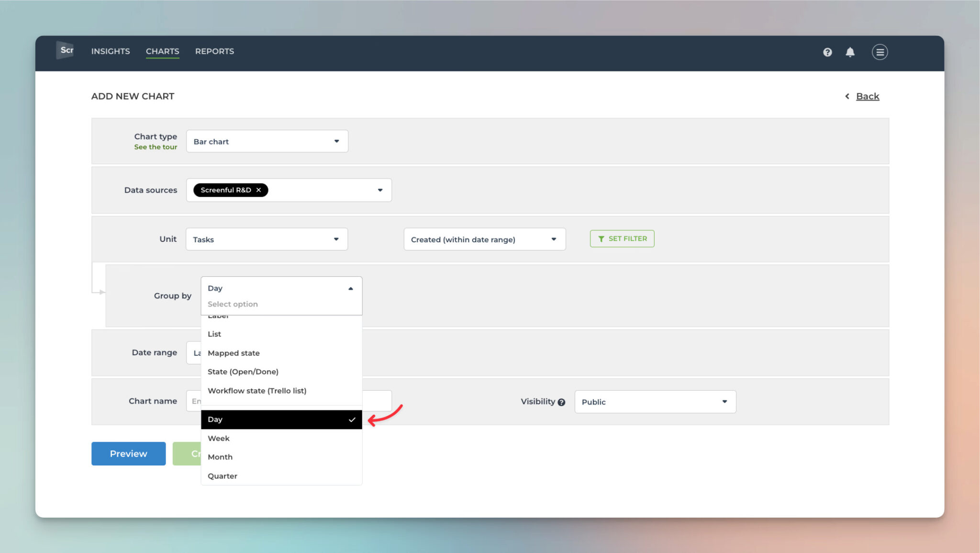980x553 pixels.
Task: Select Week from the Group by dropdown
Action: point(218,438)
